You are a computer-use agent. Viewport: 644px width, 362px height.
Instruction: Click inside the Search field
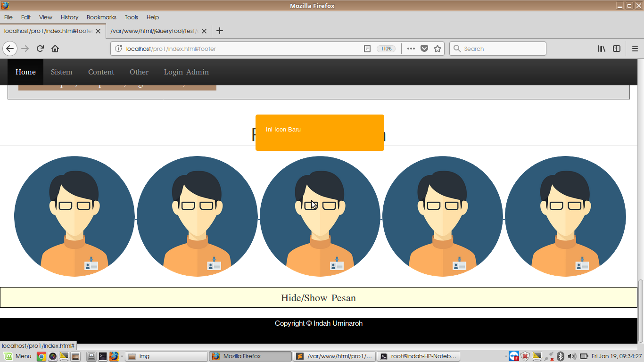[498, 48]
